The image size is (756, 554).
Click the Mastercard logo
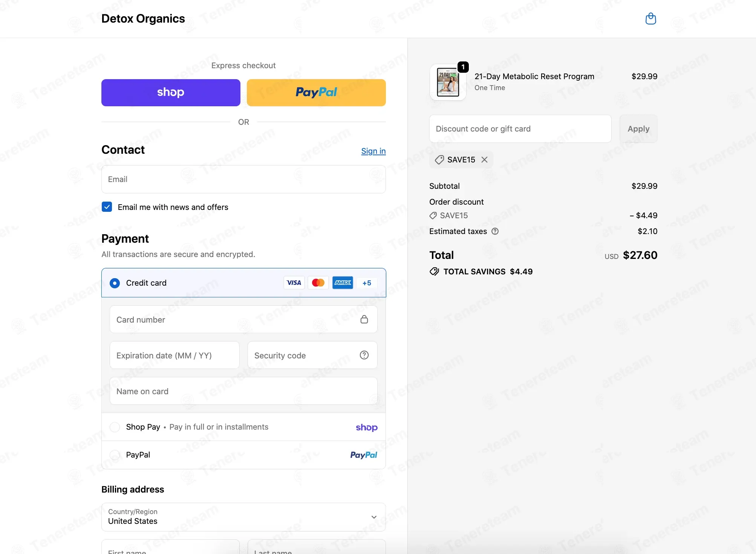318,283
